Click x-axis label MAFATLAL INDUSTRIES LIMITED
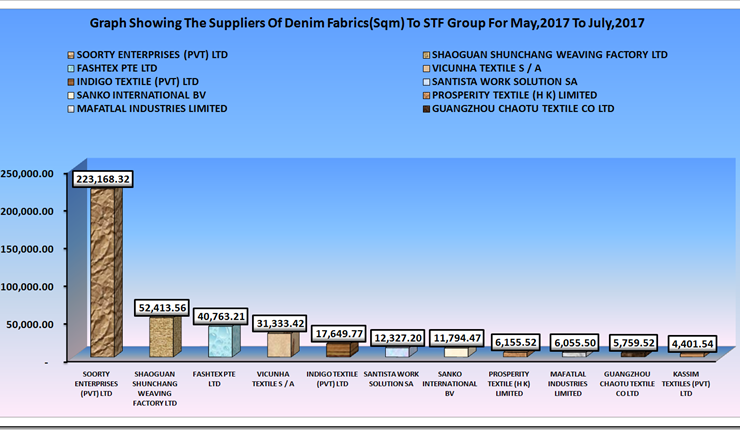 coord(568,384)
